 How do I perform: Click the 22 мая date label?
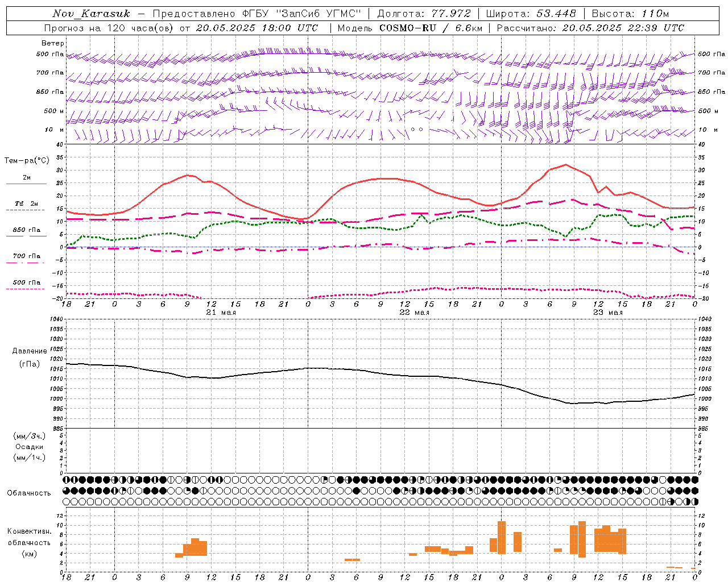coord(414,313)
